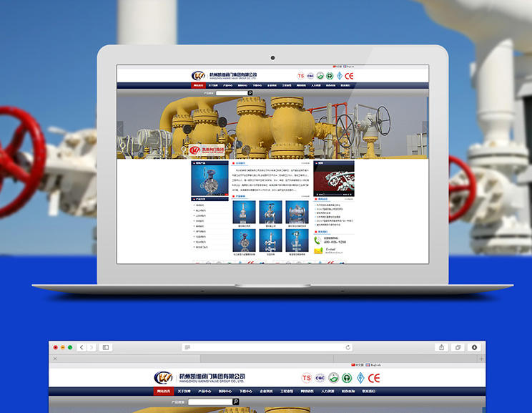Open the Safari share icon
Image resolution: width=532 pixels, height=413 pixels.
tap(442, 347)
